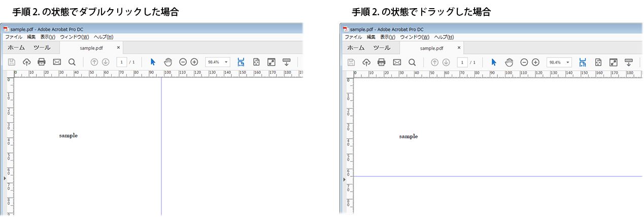Click Save icon in the horizontal-guide window

[x=351, y=62]
